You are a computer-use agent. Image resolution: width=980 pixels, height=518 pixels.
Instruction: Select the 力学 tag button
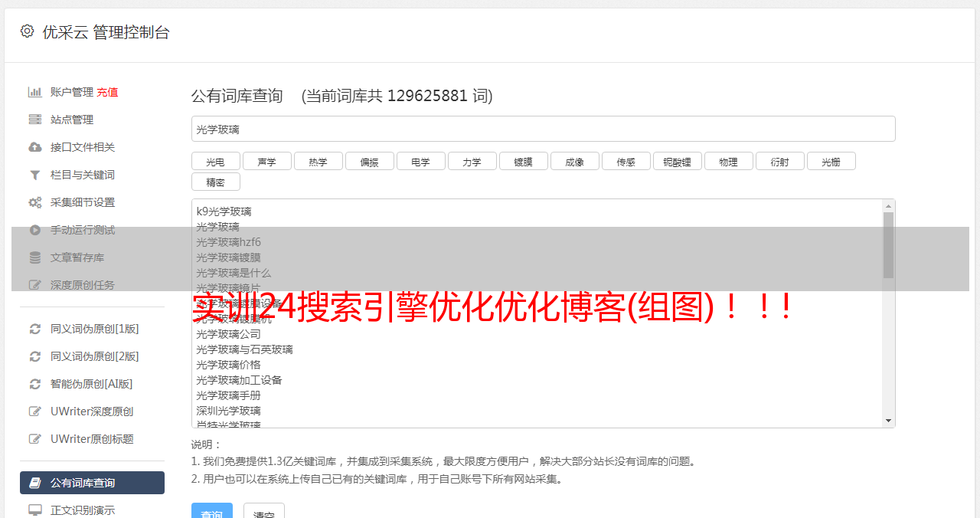coord(472,162)
